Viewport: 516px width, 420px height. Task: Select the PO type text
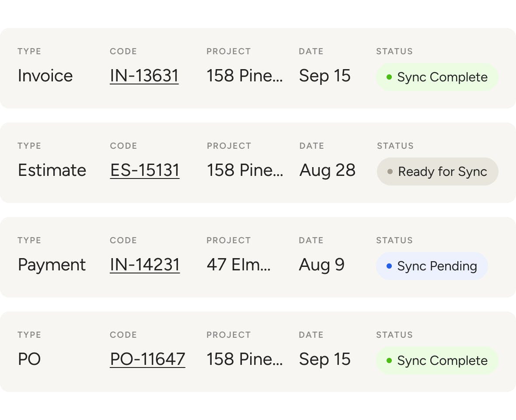coord(29,359)
